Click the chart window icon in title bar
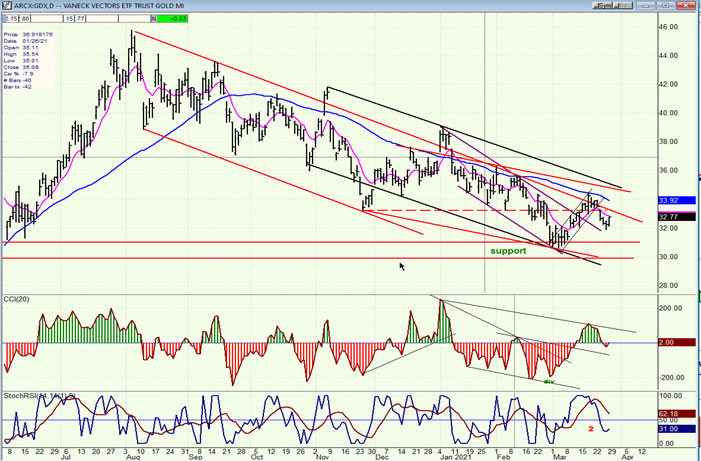701x461 pixels. pos(7,6)
